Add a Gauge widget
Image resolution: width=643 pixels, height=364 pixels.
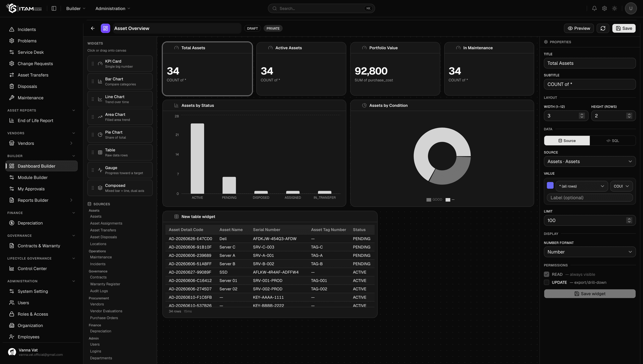pyautogui.click(x=120, y=170)
